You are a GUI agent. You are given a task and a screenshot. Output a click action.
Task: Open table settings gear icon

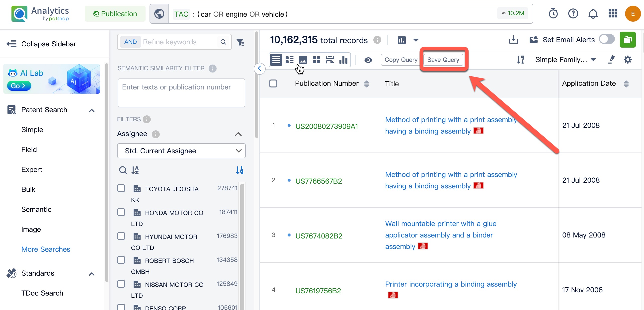pos(628,60)
